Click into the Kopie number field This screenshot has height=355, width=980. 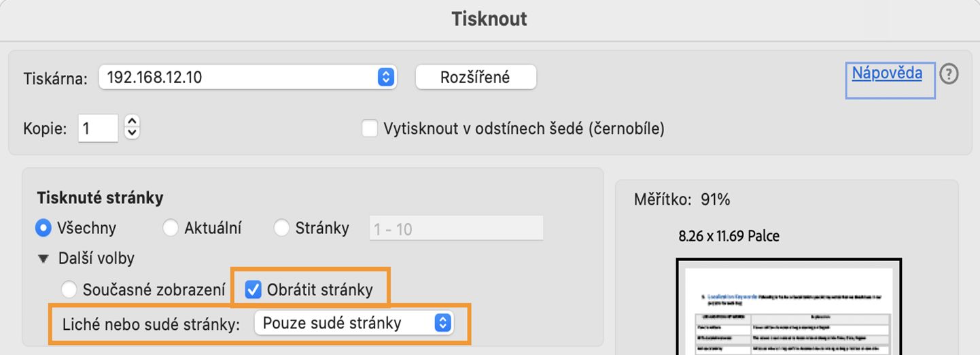[x=99, y=128]
